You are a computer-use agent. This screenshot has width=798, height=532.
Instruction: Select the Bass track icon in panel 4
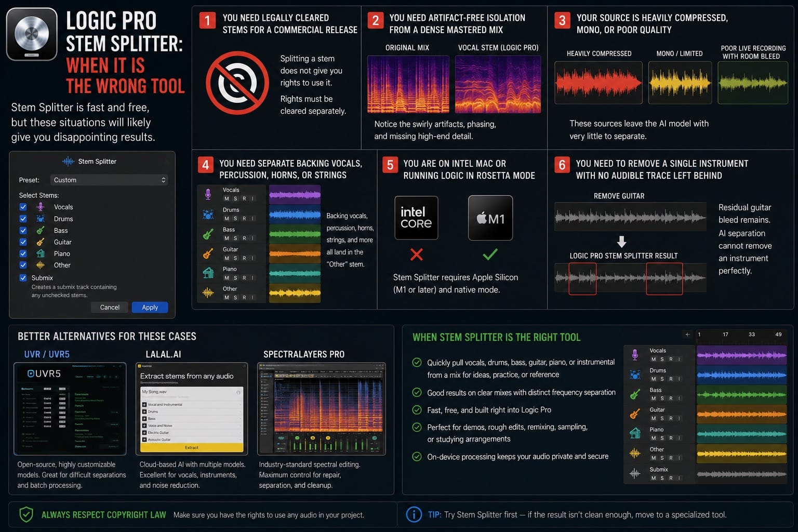point(208,234)
